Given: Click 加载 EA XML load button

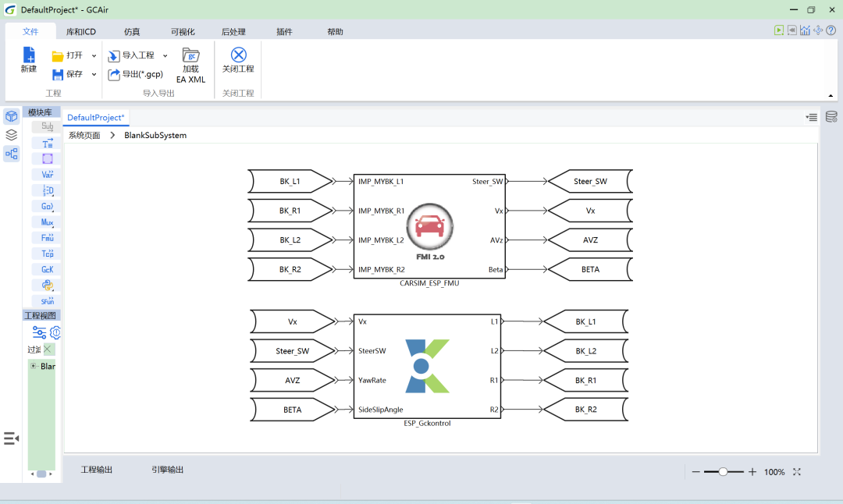Looking at the screenshot, I should point(191,65).
